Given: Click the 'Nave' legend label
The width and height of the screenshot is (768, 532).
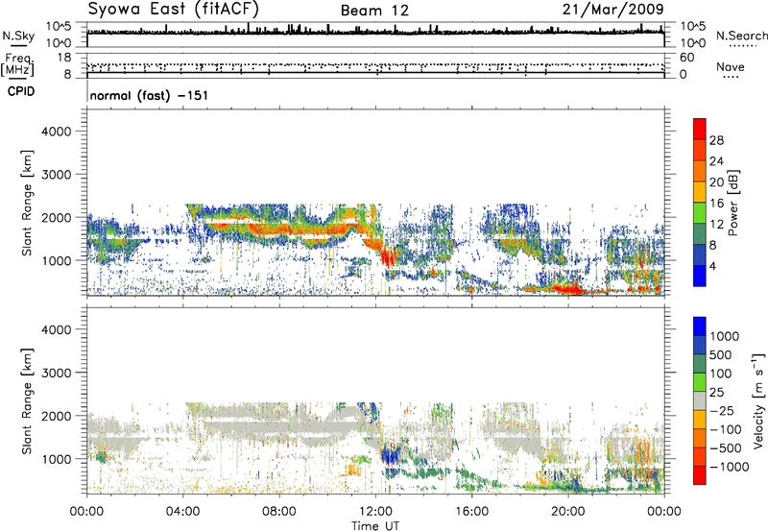Looking at the screenshot, I should click(x=731, y=67).
